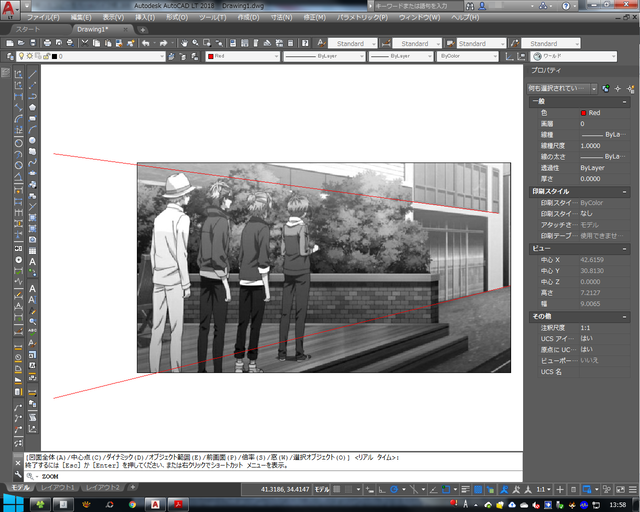This screenshot has width=640, height=512.
Task: Click the Save disk icon
Action: 33,43
